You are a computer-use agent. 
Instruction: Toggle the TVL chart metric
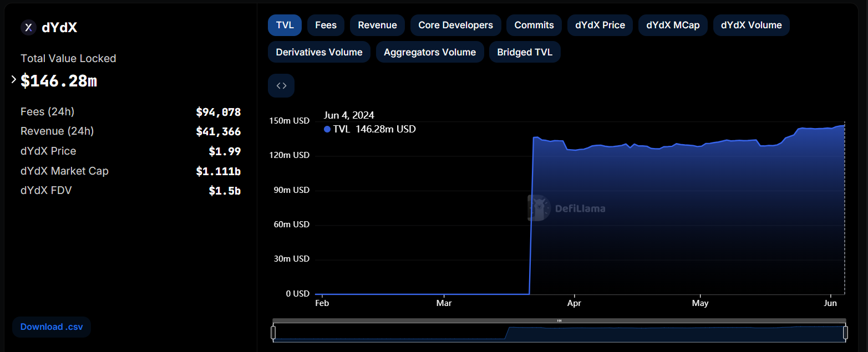coord(285,25)
